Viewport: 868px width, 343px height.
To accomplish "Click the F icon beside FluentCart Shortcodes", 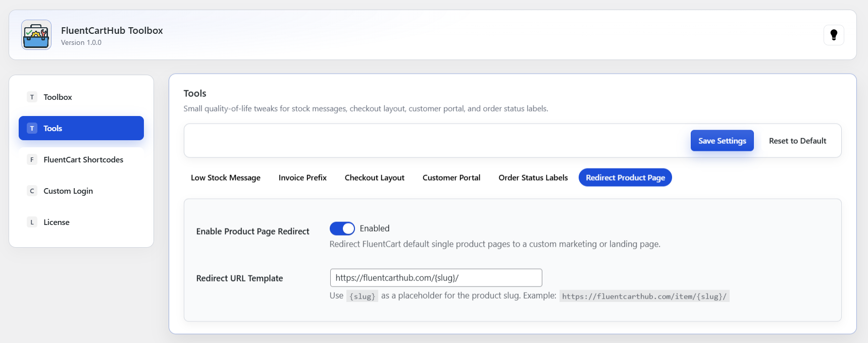I will click(x=32, y=159).
